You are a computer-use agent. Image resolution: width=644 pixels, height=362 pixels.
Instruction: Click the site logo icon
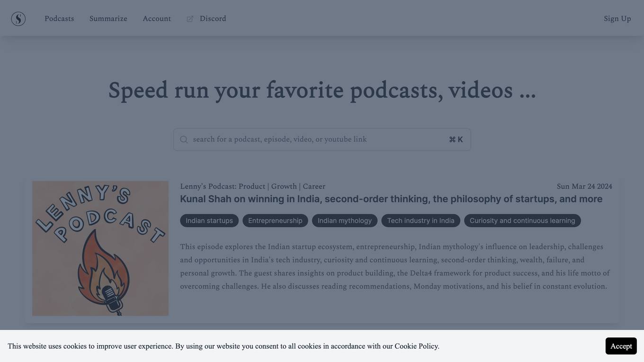click(x=18, y=18)
